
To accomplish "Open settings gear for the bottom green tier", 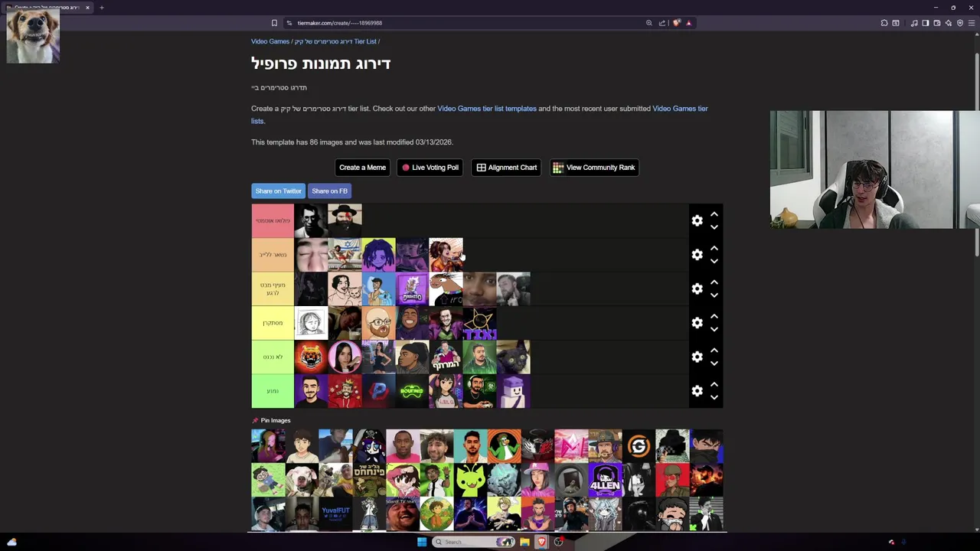I will click(697, 391).
